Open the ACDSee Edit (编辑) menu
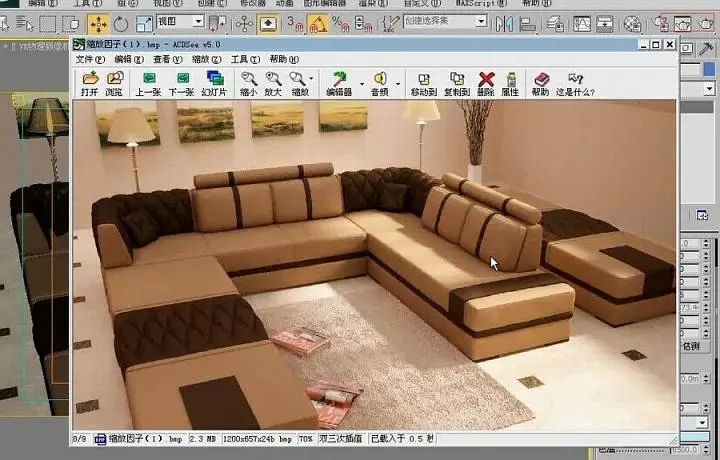This screenshot has height=460, width=720. [x=129, y=59]
